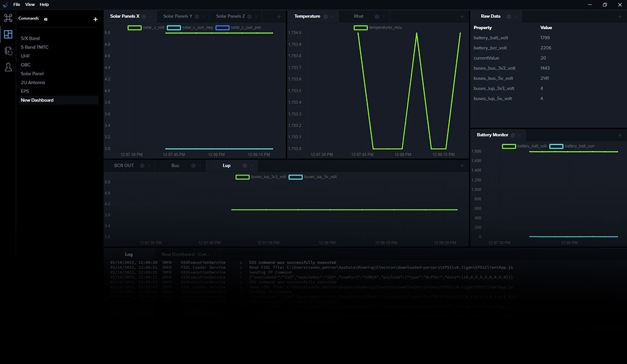Click buses_lup_3v3_volt property row
This screenshot has width=627, height=364.
coord(547,88)
